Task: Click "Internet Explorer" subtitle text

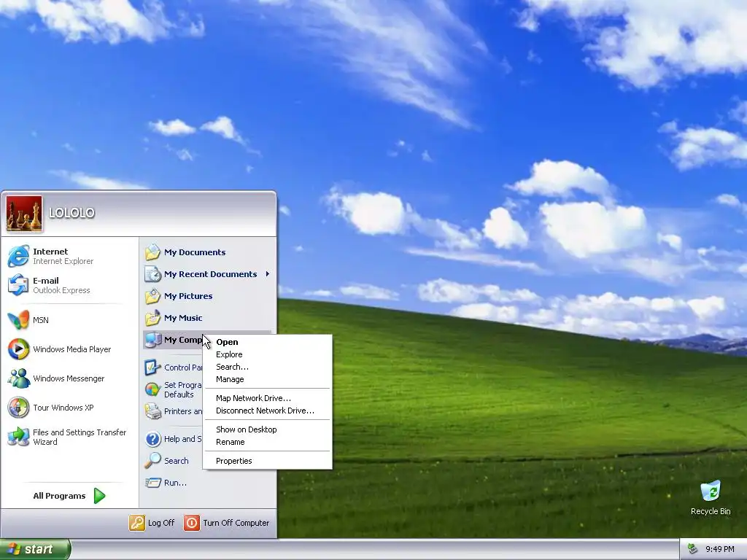Action: click(63, 261)
